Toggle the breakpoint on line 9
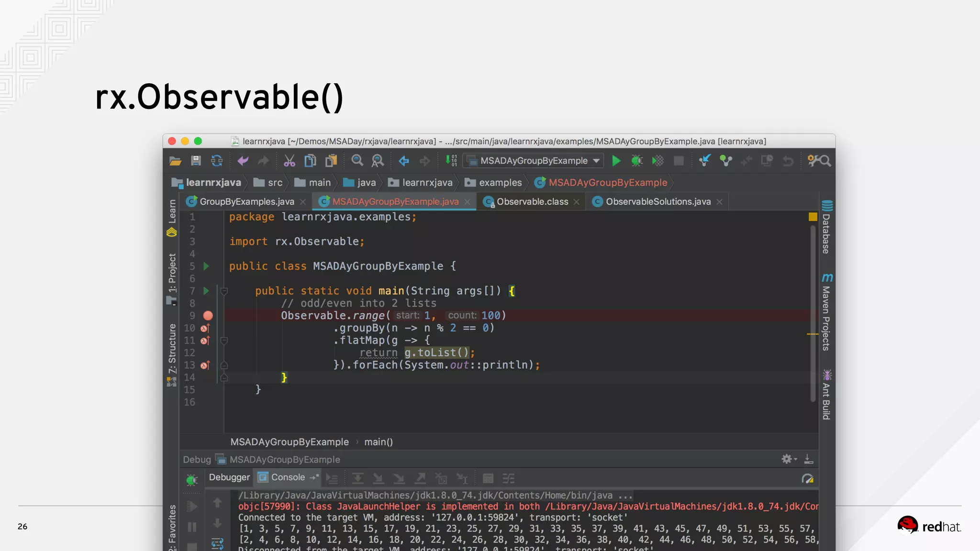Viewport: 980px width, 551px height. point(208,316)
